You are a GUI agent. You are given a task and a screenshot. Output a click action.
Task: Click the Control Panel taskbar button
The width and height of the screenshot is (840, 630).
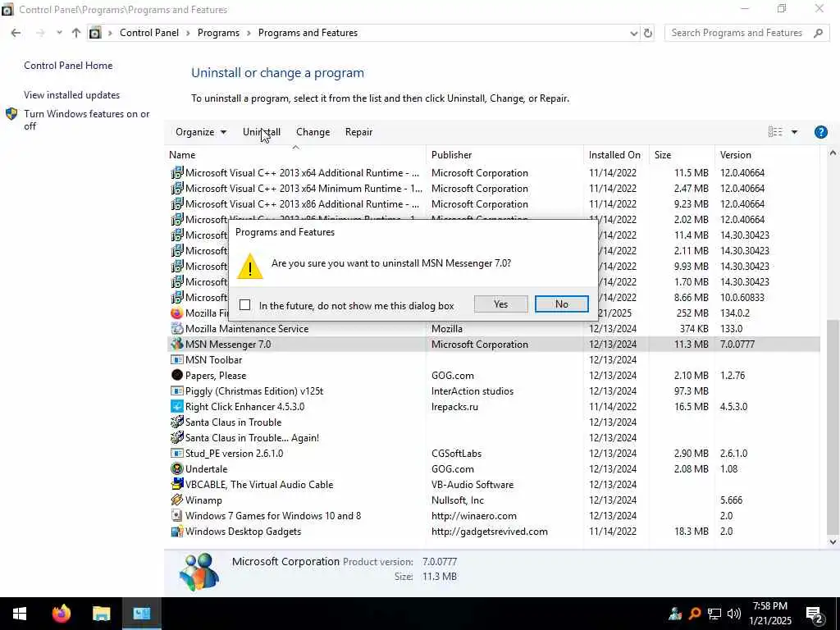(x=142, y=614)
